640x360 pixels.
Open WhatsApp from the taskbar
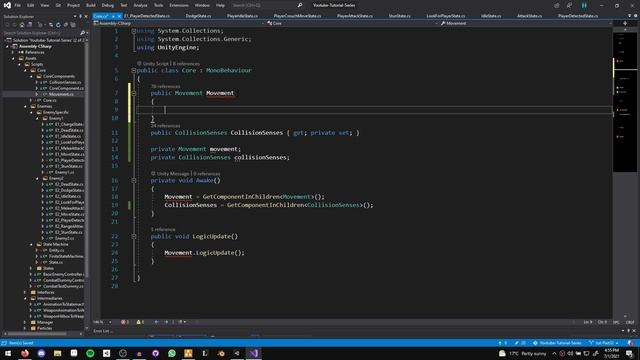172,353
